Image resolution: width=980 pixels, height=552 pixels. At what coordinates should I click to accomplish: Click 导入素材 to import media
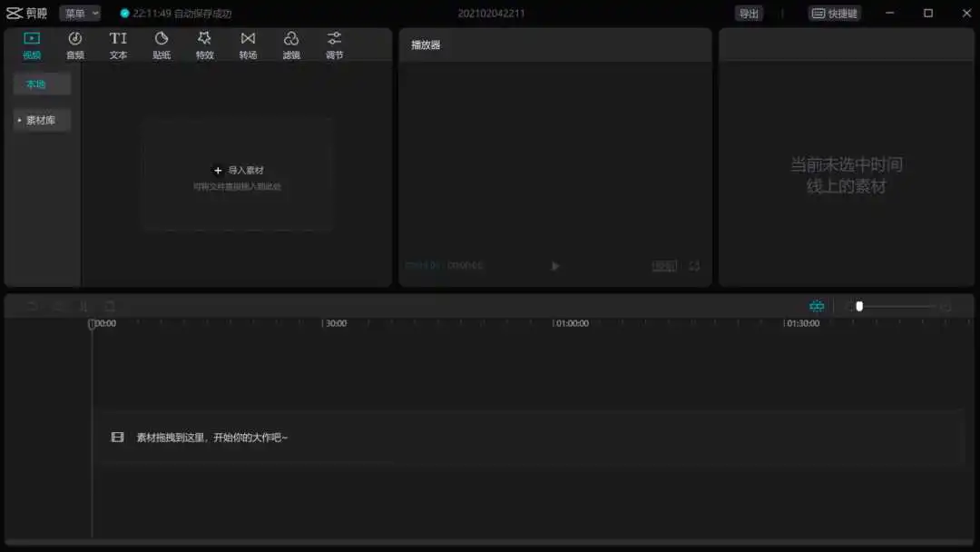239,171
